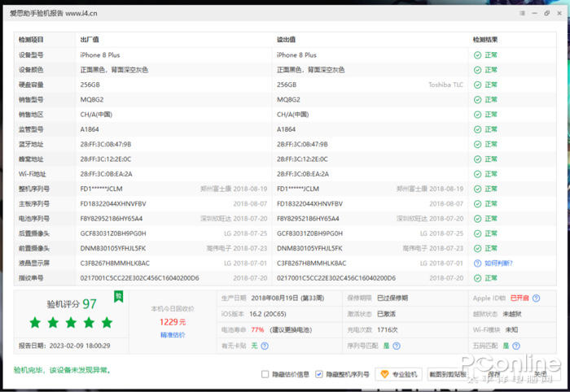Select F8Y82952186HY65A4 in the 读出值 column

point(308,219)
